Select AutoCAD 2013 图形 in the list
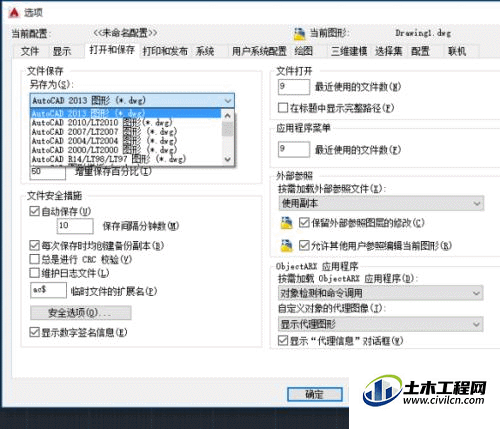 click(125, 113)
